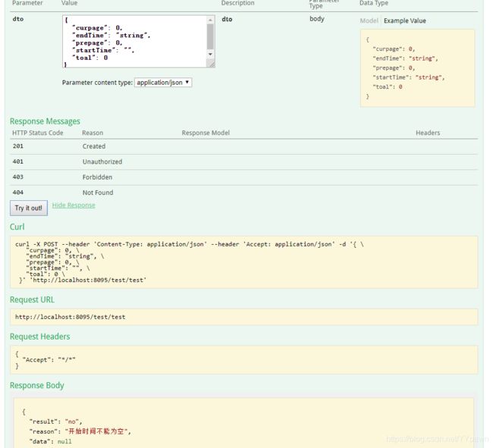This screenshot has width=493, height=448.
Task: Click the Response Model column header
Action: (x=206, y=133)
